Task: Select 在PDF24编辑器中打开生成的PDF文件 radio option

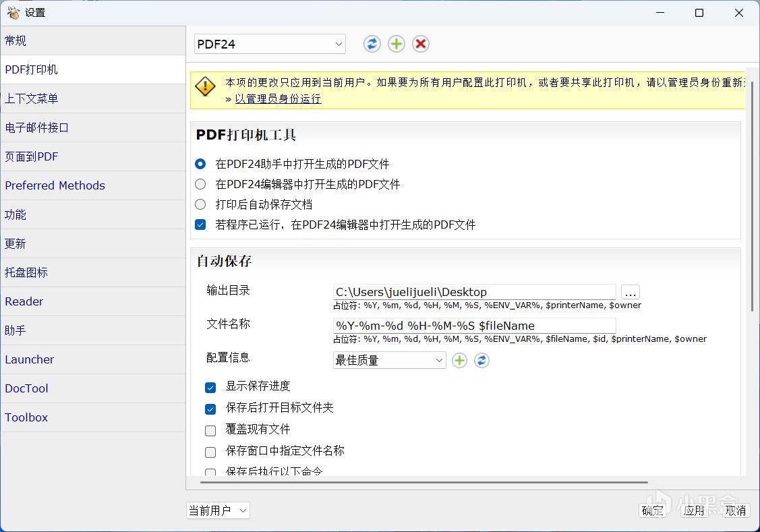Action: [200, 184]
